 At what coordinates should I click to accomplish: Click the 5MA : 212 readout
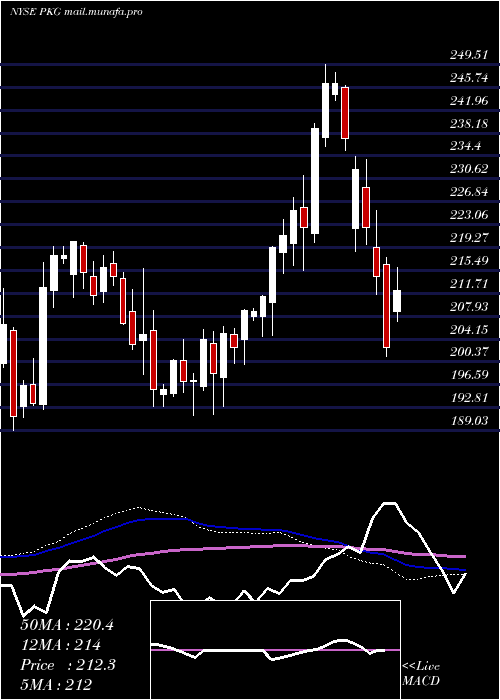56,685
